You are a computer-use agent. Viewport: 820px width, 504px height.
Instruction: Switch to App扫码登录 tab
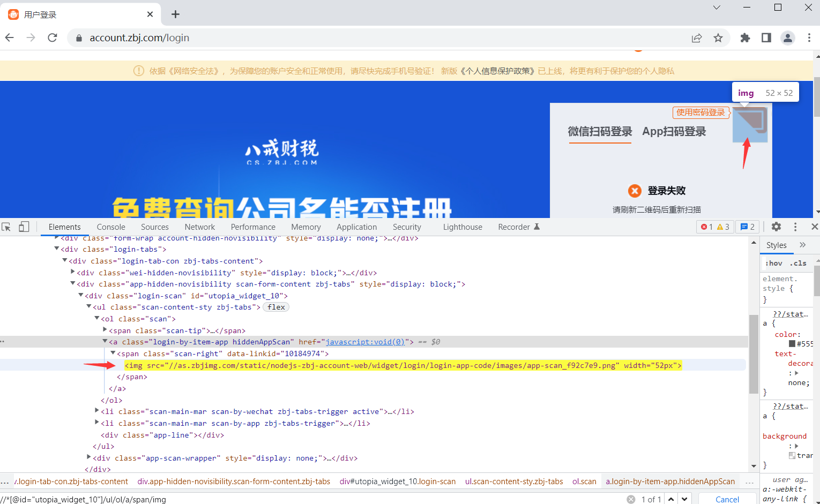pyautogui.click(x=674, y=131)
